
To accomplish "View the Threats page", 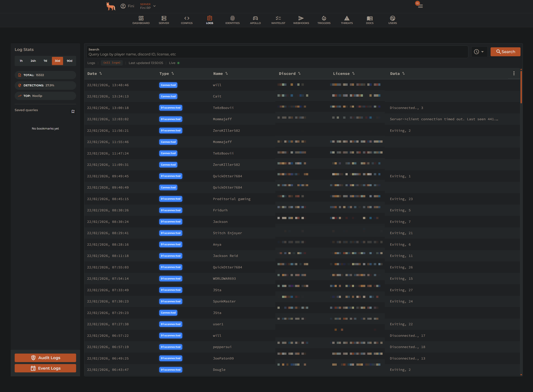I will pyautogui.click(x=347, y=20).
